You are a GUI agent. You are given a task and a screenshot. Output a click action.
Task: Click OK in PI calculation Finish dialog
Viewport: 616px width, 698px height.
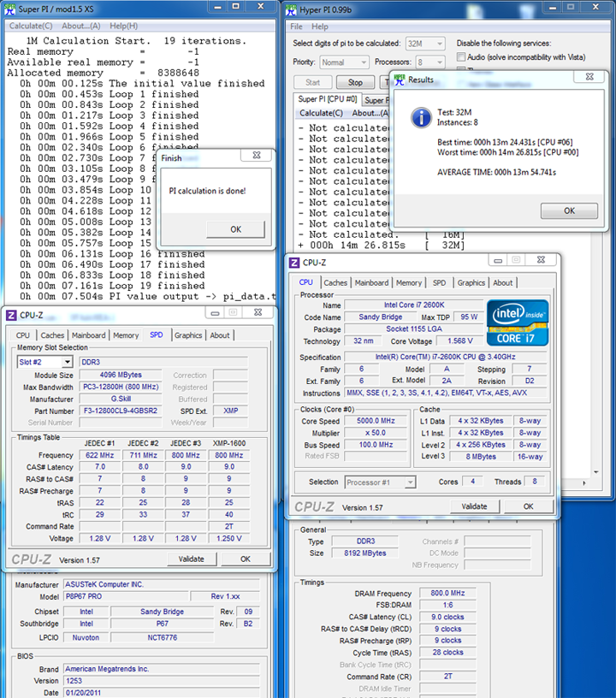point(235,229)
